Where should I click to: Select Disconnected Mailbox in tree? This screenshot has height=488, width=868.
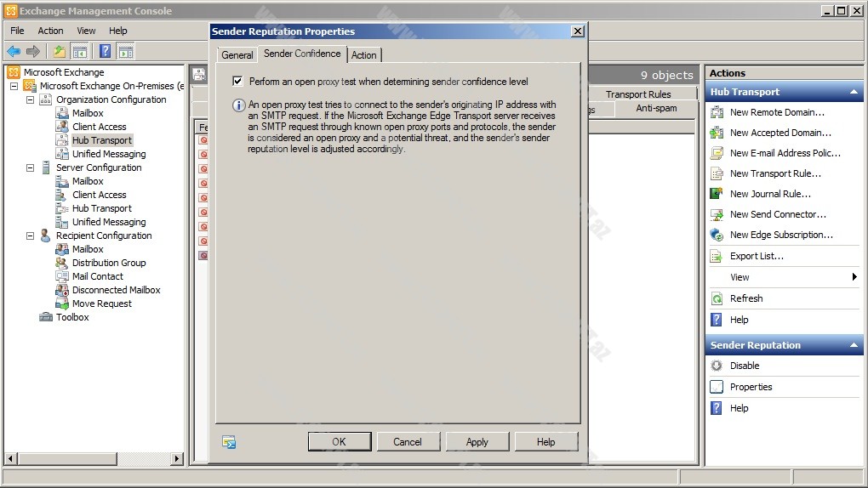pos(116,290)
